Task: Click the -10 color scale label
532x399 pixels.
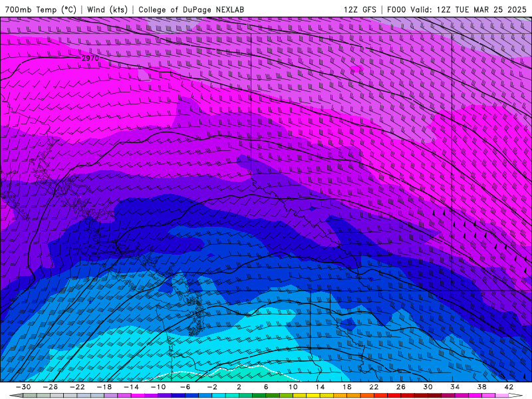Action: click(158, 387)
